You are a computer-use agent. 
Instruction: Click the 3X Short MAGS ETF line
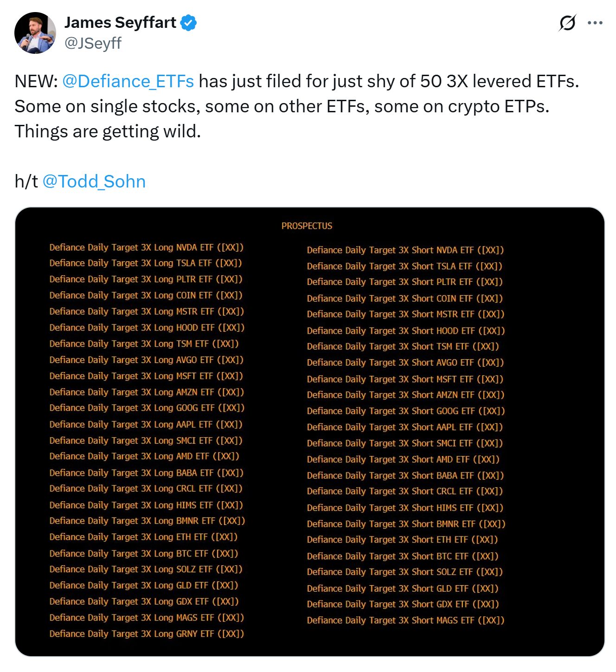coord(405,620)
